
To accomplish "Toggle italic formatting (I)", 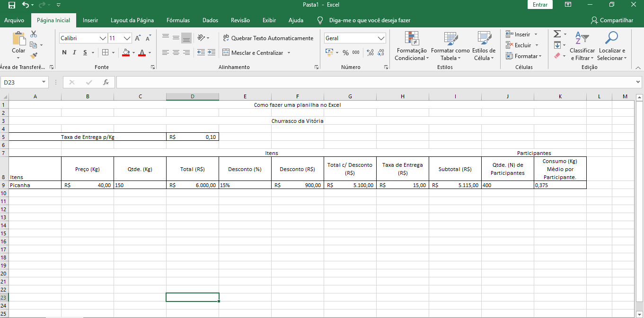I will tap(75, 52).
